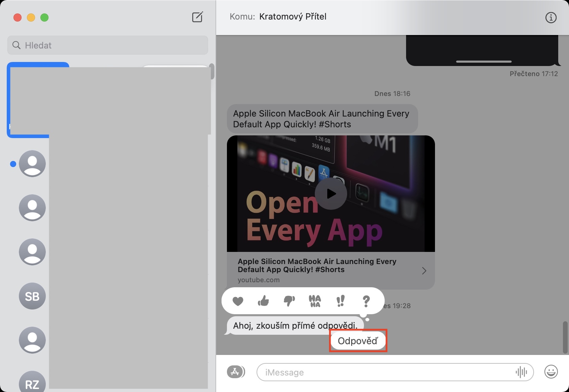Screen dimensions: 569x392
Task: Click the Odpověď reply button
Action: coord(358,341)
